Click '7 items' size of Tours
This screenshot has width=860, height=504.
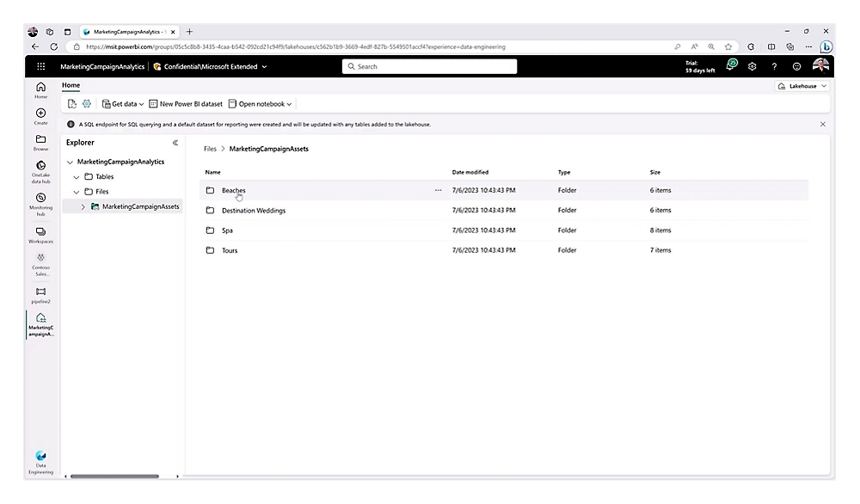(660, 250)
